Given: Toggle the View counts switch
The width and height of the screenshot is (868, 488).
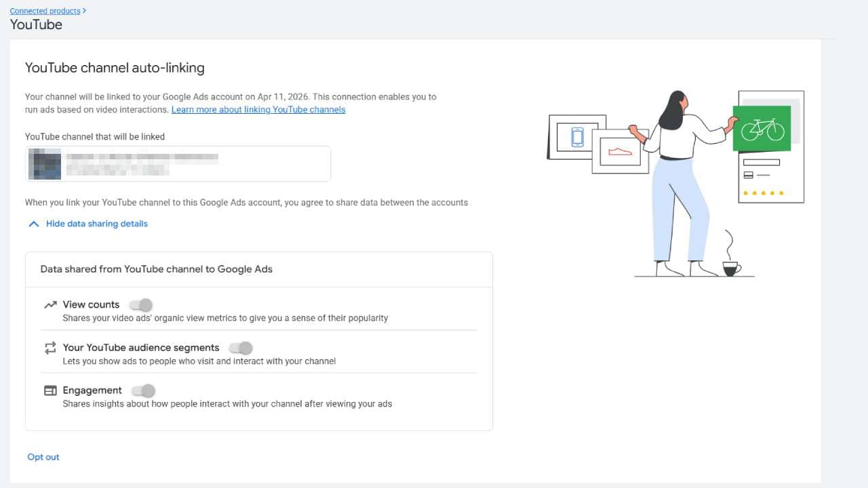Looking at the screenshot, I should point(141,305).
